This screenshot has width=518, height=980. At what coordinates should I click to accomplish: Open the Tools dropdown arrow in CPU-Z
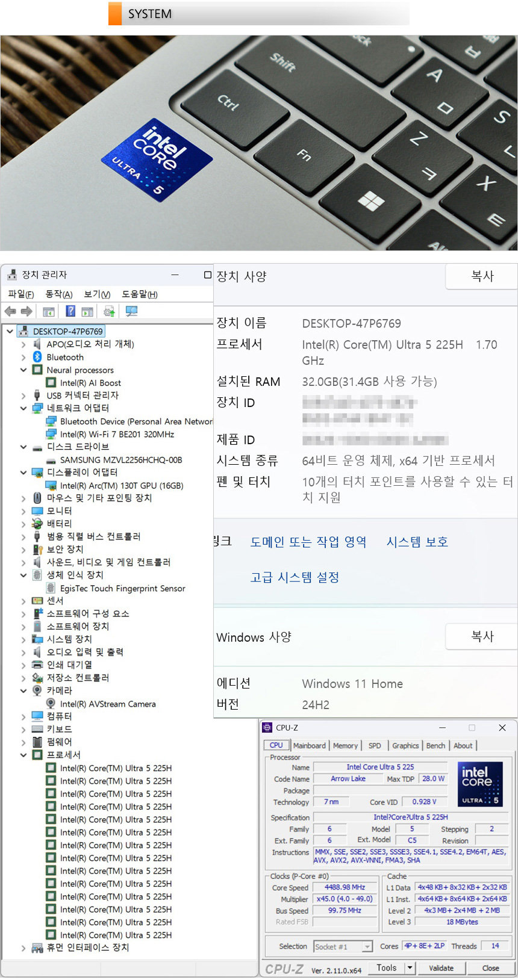pyautogui.click(x=410, y=968)
